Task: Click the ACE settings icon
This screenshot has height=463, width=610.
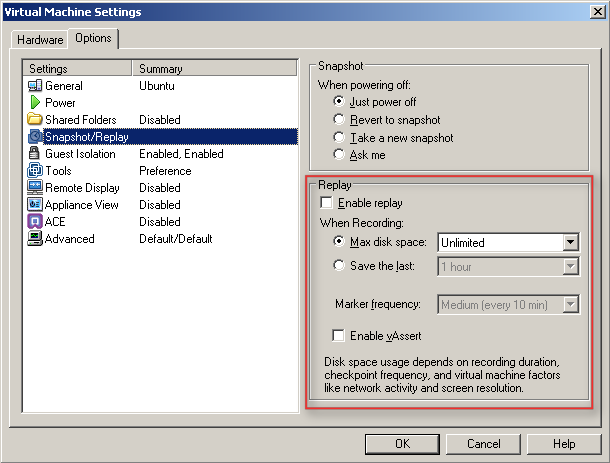Action: [x=35, y=222]
